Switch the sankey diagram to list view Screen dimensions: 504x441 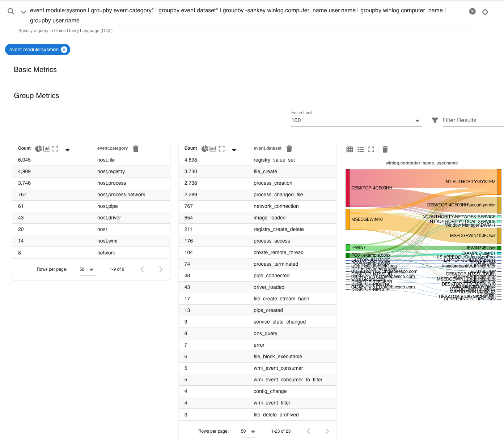pyautogui.click(x=360, y=149)
